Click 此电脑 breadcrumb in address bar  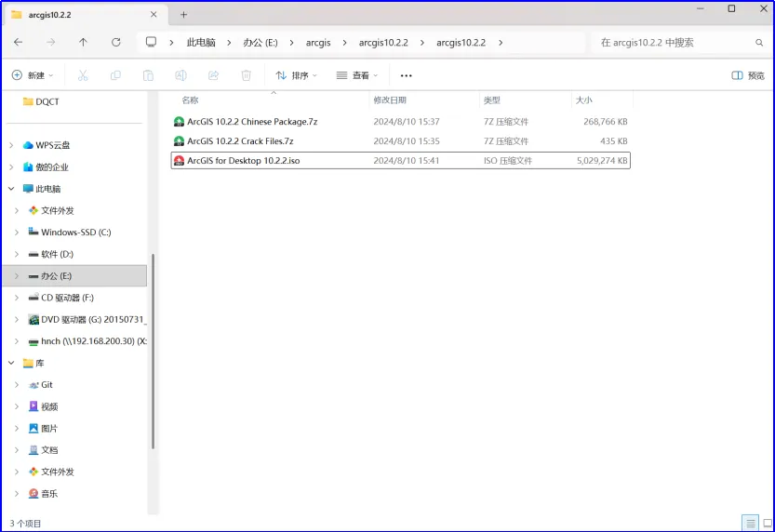(x=201, y=43)
